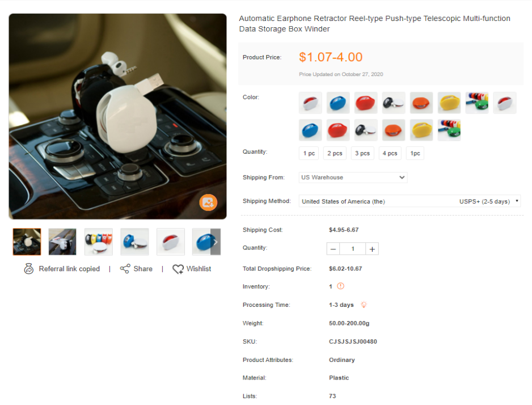
Task: Click the referral money bag icon
Action: pyautogui.click(x=29, y=269)
